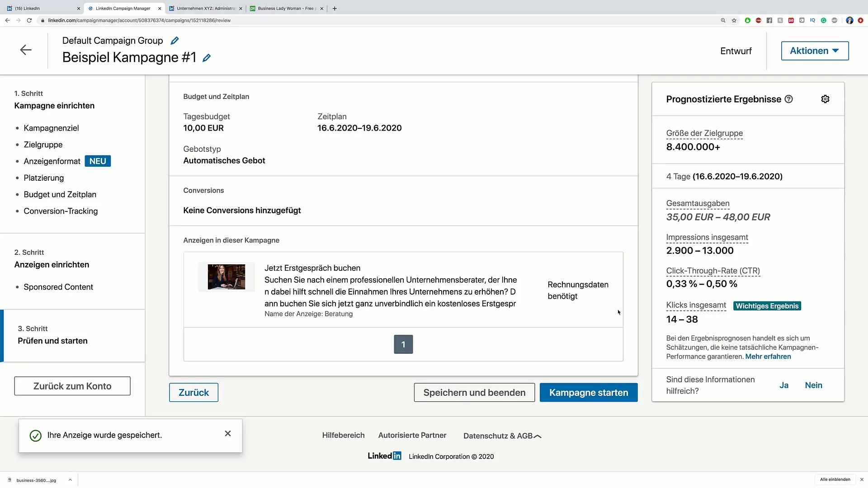Open Hilfebereich footer link
This screenshot has width=868, height=488.
tap(343, 435)
